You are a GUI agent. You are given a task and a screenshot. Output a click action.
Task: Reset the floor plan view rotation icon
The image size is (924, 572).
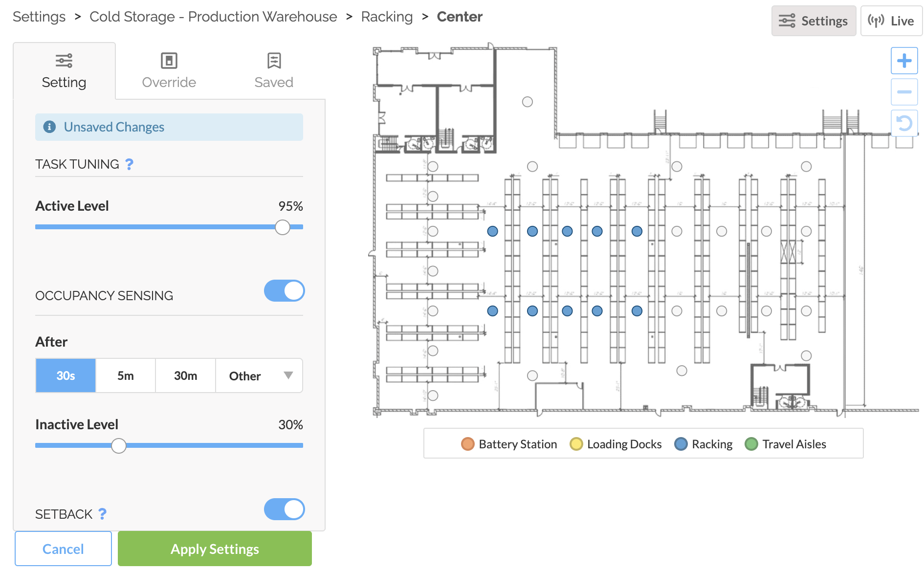904,123
